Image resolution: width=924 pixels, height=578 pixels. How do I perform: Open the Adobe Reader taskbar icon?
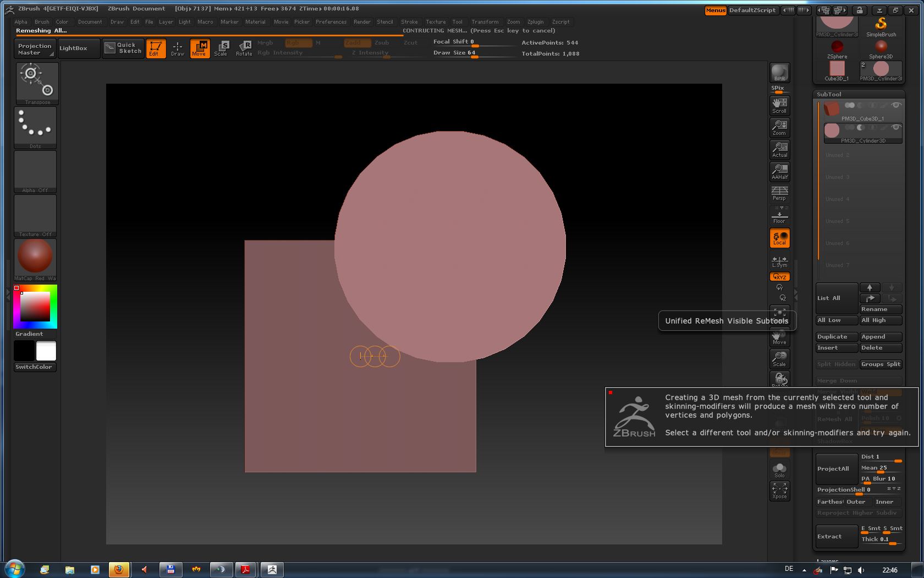click(x=245, y=570)
